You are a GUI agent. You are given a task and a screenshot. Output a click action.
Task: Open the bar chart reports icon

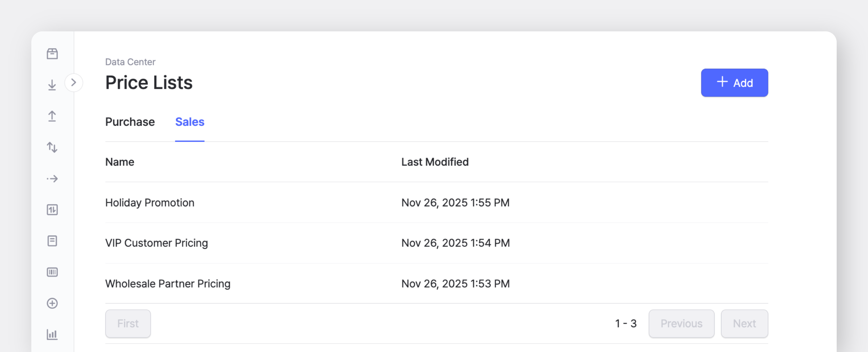[x=52, y=335]
